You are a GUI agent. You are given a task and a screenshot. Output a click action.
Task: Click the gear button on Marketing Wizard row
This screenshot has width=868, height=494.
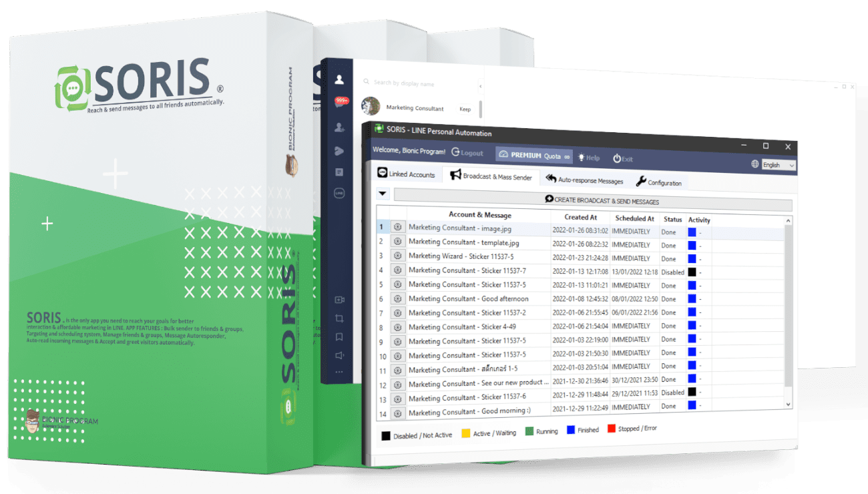(x=398, y=256)
